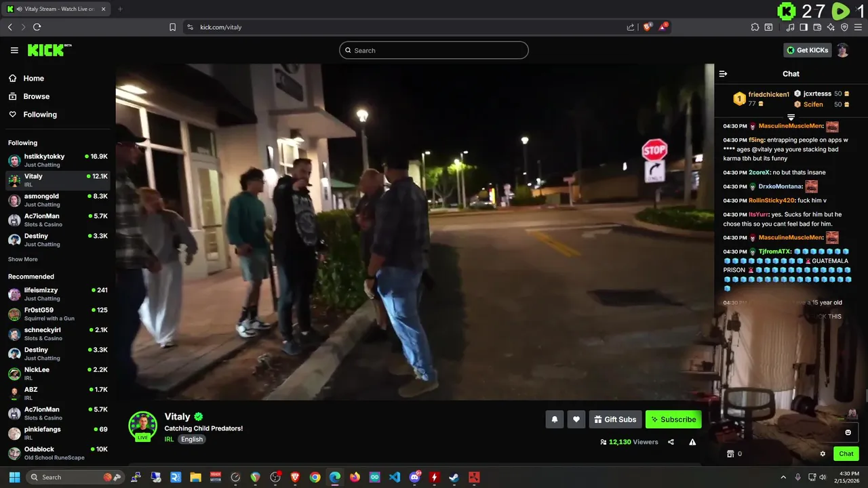Open hstikkytokky channel in sidebar
This screenshot has width=868, height=488.
[x=58, y=160]
